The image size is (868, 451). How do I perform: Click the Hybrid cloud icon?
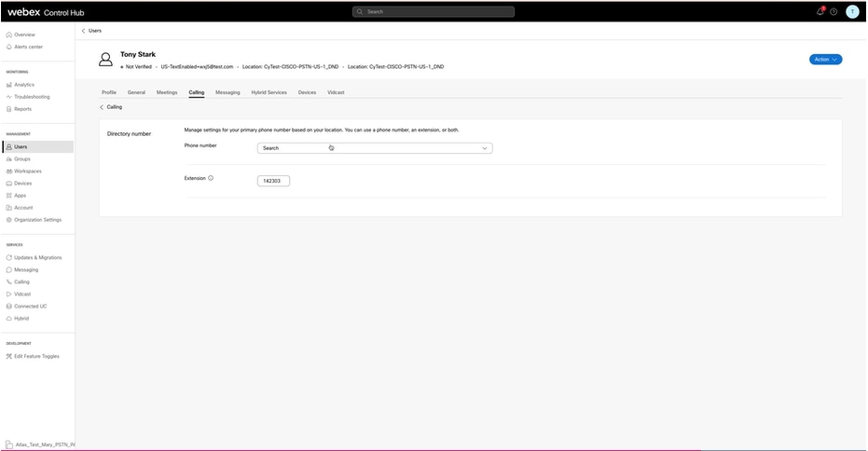pos(9,318)
